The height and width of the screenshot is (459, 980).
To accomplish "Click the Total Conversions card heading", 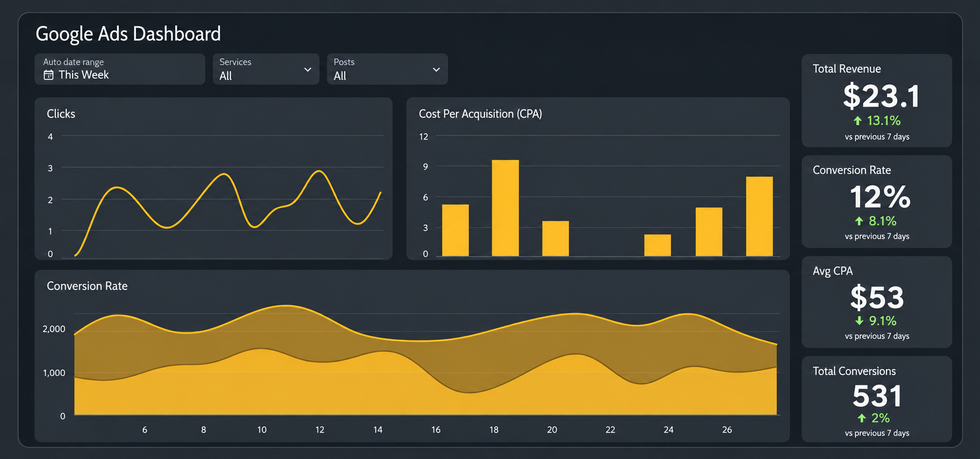I will point(854,371).
